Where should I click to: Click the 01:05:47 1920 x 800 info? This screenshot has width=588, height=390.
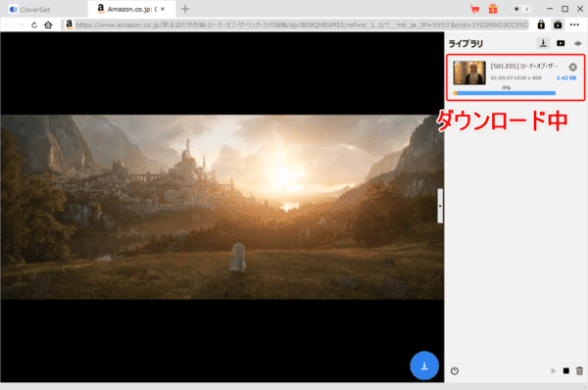(x=516, y=78)
